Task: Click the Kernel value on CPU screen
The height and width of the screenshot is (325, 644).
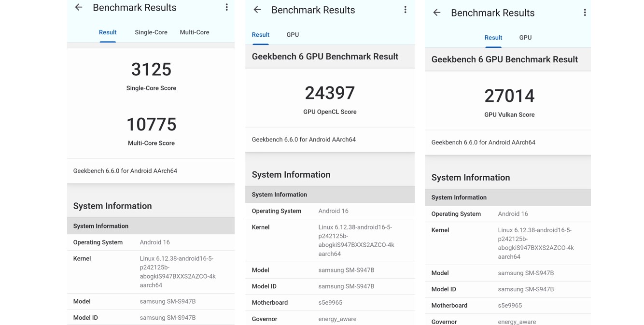Action: (x=178, y=272)
